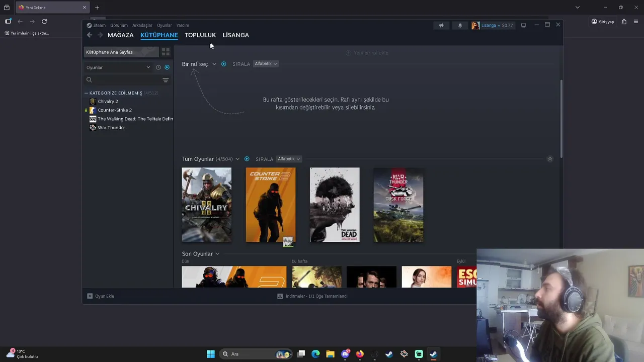Open Windows Start menu

pyautogui.click(x=211, y=354)
